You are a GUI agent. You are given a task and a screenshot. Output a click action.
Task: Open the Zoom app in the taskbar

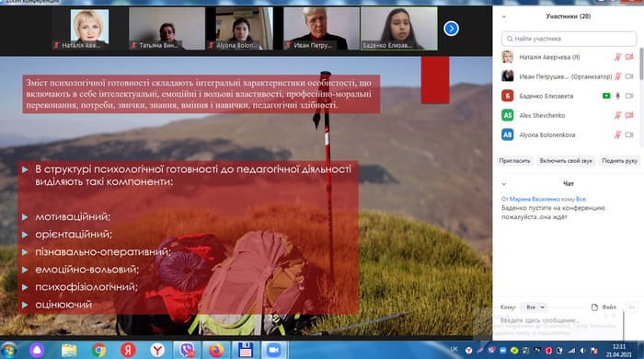pos(273,351)
